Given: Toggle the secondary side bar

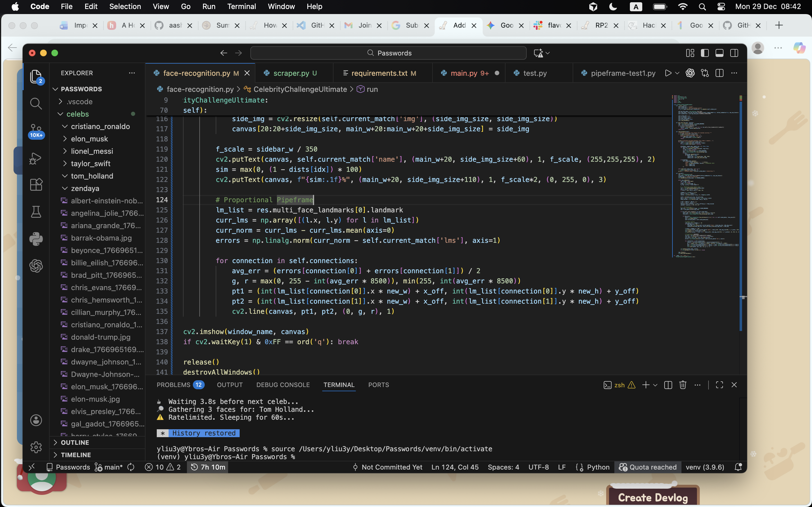Looking at the screenshot, I should coord(734,53).
